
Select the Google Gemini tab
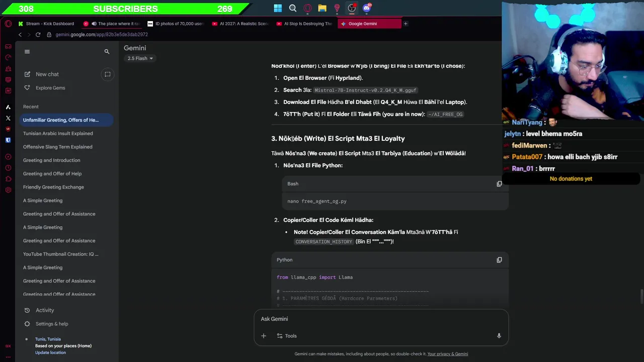(369, 24)
